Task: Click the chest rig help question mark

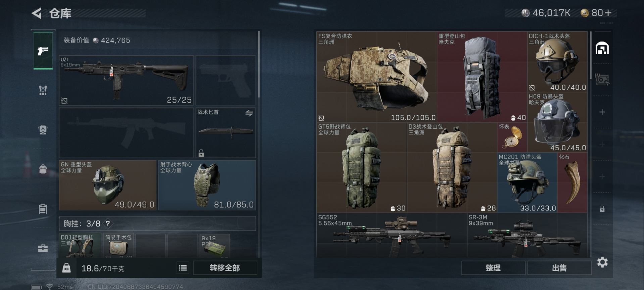Action: pyautogui.click(x=108, y=223)
